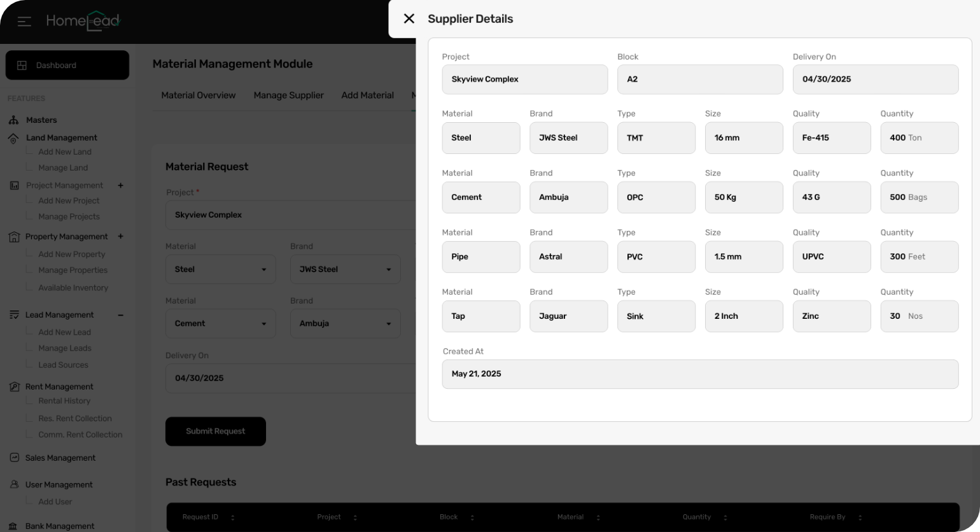Sort the Quantity column in Past Requests
This screenshot has width=980, height=532.
coord(725,517)
